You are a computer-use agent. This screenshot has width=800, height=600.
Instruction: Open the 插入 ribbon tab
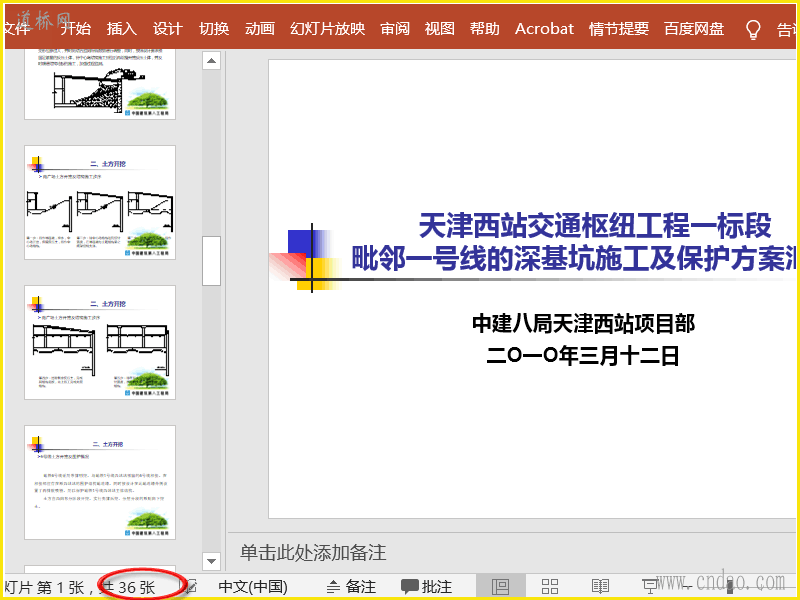tap(121, 29)
